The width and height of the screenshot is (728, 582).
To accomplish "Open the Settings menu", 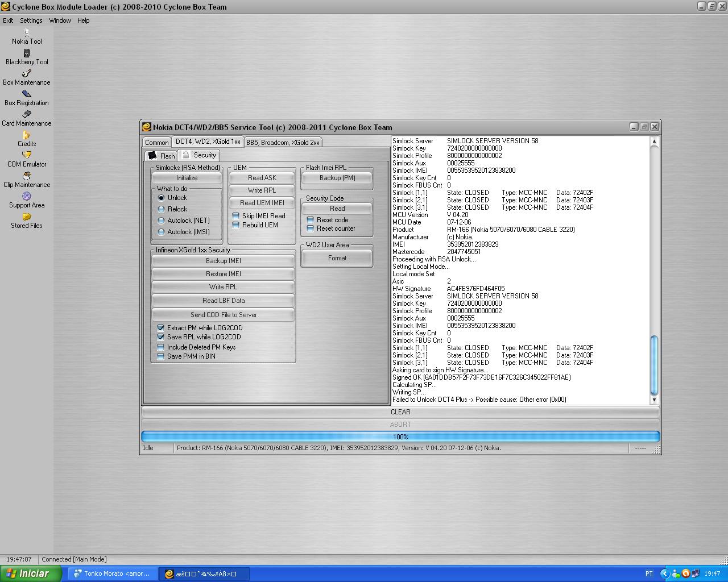I will (x=31, y=20).
